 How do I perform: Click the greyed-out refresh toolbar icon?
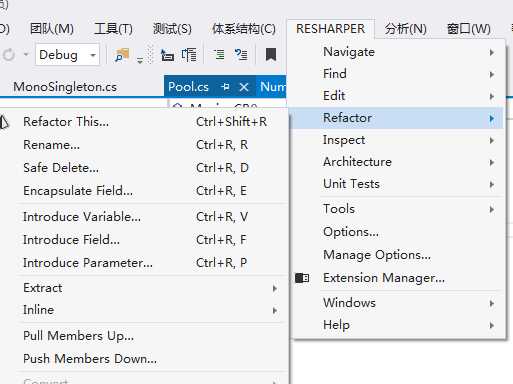tap(9, 55)
